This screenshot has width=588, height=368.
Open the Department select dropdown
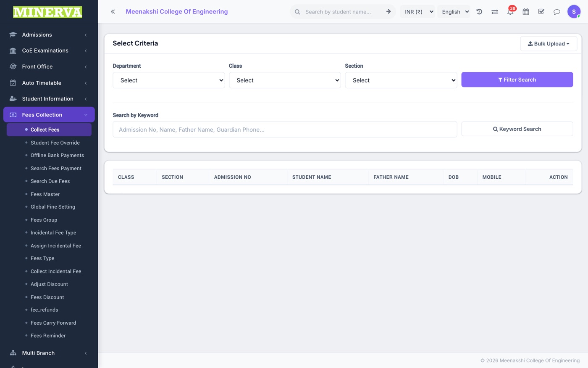[169, 80]
